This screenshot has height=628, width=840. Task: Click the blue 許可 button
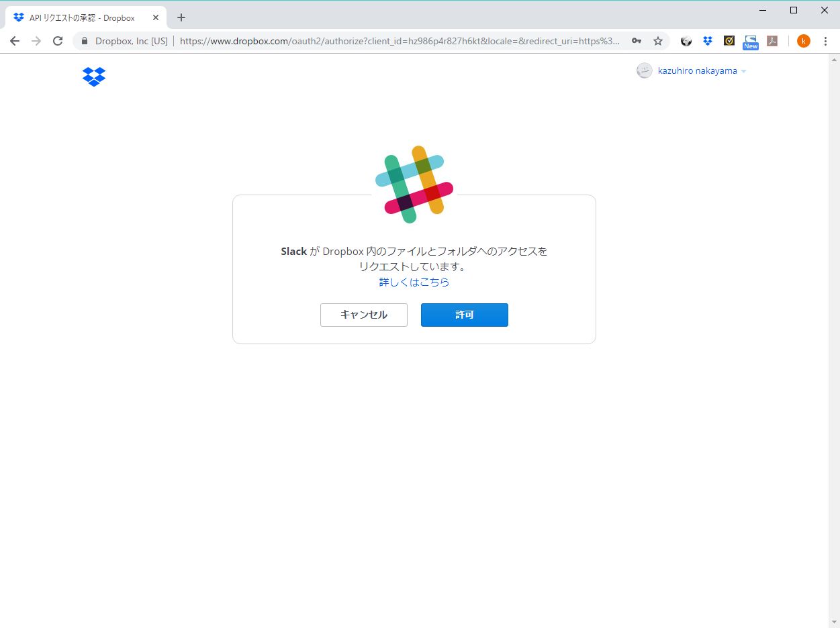pyautogui.click(x=465, y=315)
